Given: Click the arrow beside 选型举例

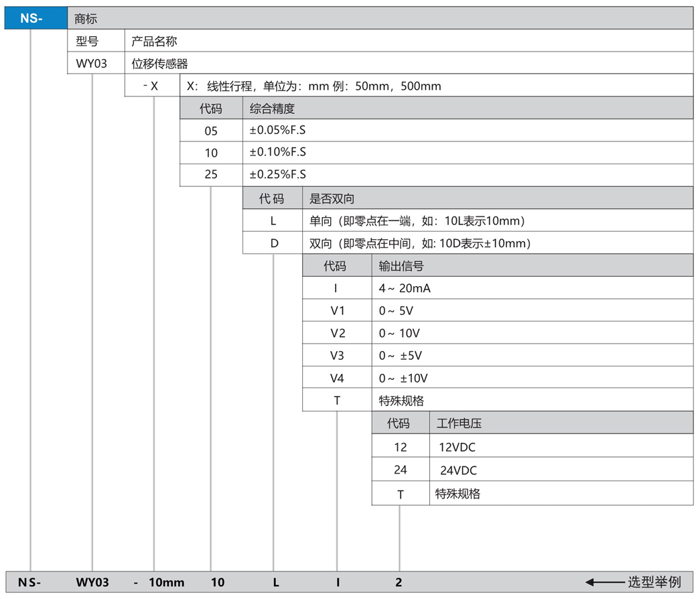Looking at the screenshot, I should 604,582.
